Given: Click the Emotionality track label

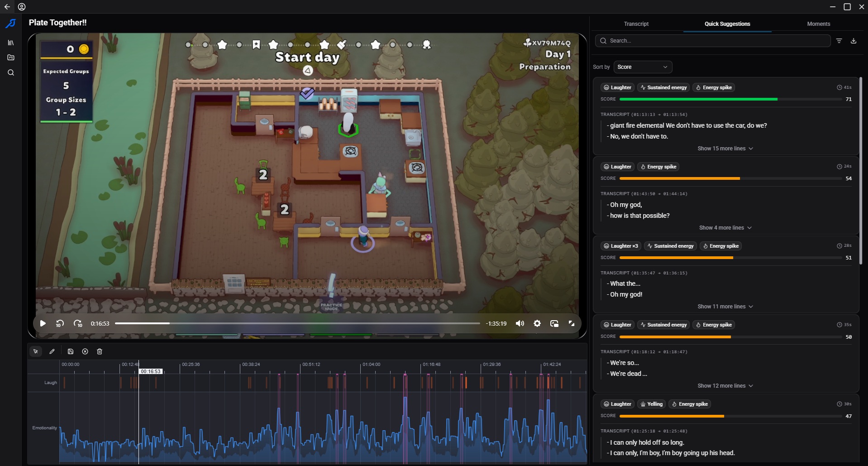Looking at the screenshot, I should pos(44,428).
